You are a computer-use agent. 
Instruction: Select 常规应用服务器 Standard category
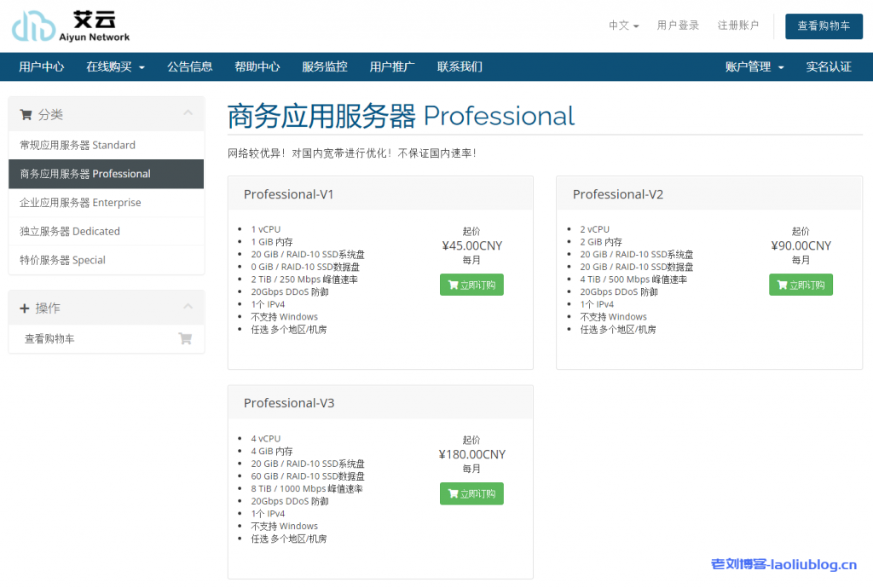78,145
